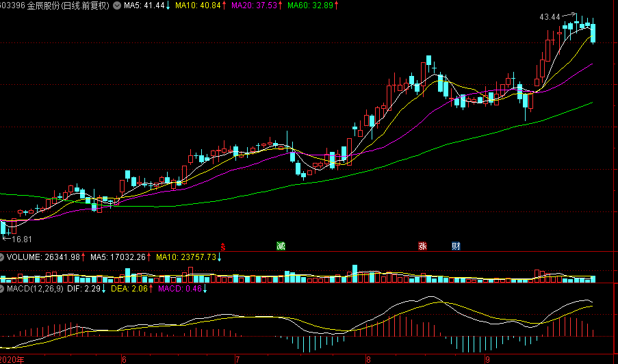This screenshot has width=618, height=364.
Task: Click the stock title 金辰股份(日线.前复权)
Action: click(68, 5)
